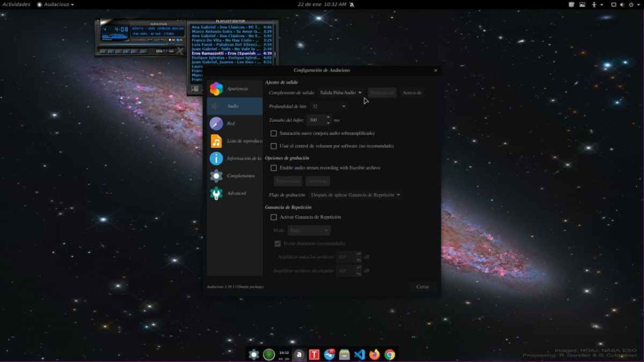The image size is (644, 362).
Task: Open the Apariencia settings section
Action: tap(235, 88)
